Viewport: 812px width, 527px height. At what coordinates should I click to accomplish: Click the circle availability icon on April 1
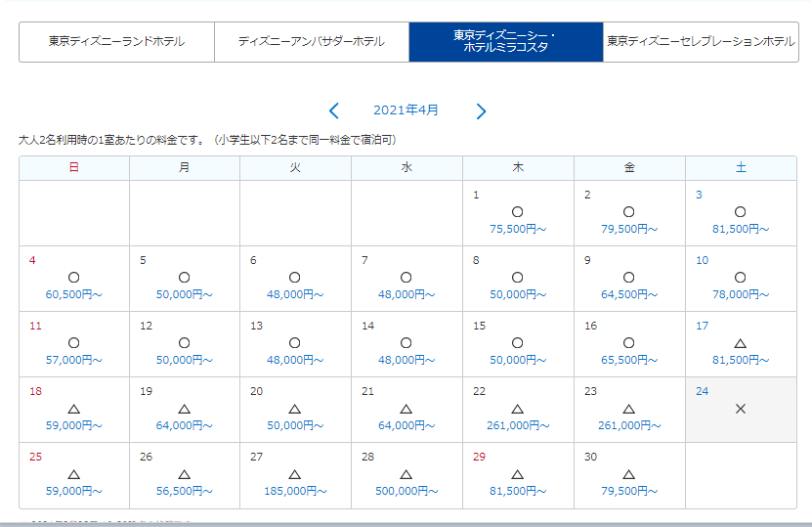coord(517,212)
